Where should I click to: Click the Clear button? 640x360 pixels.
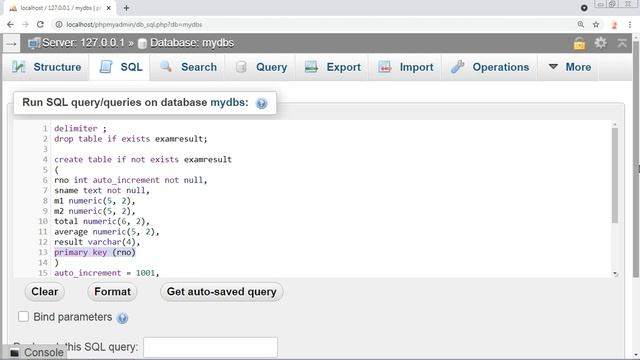click(x=44, y=292)
